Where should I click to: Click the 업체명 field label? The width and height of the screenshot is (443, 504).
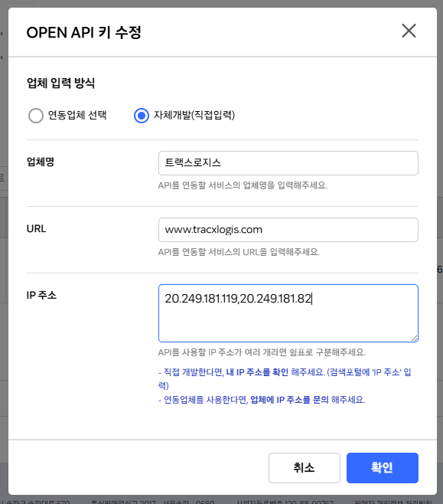tap(41, 162)
